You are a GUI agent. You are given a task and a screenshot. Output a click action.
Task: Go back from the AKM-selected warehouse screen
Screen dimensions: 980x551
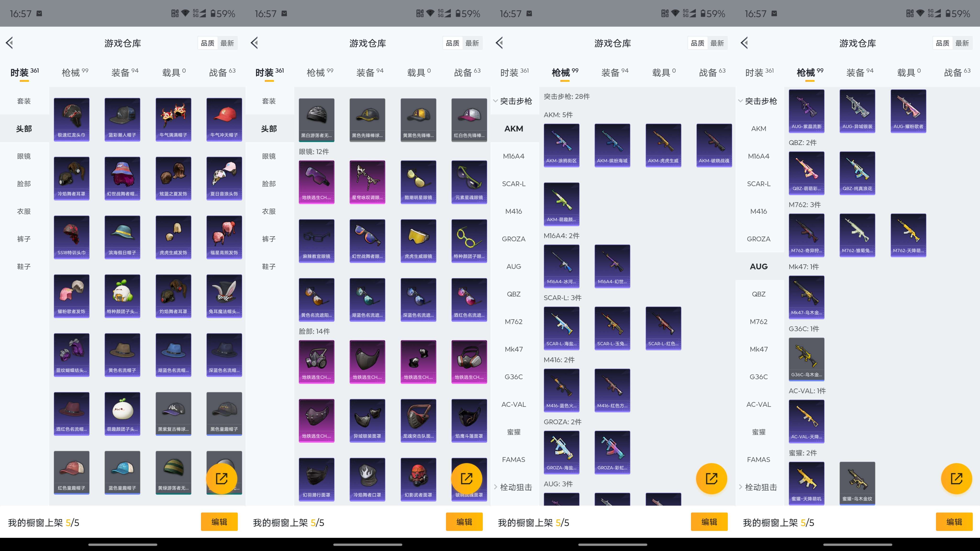pos(500,43)
